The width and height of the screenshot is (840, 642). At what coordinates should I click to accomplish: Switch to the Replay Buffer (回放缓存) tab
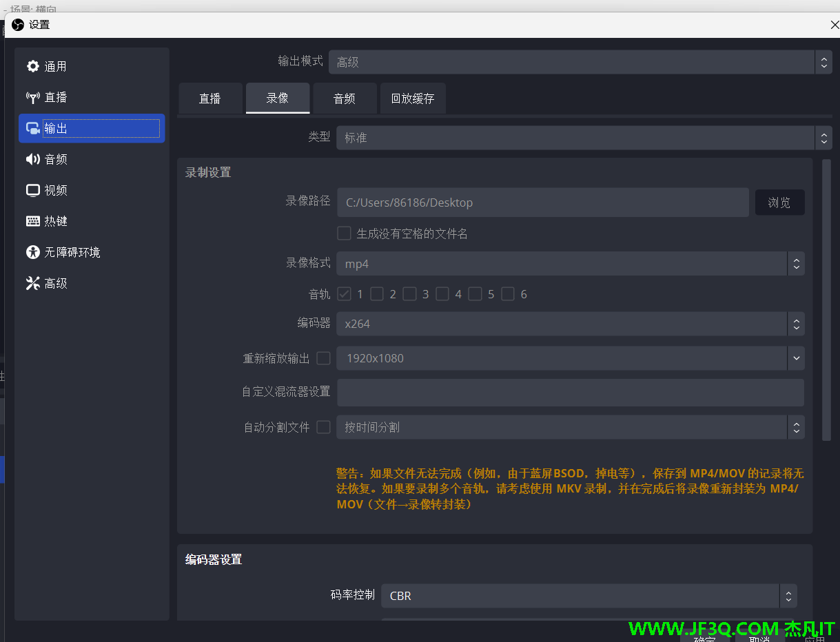pyautogui.click(x=412, y=99)
